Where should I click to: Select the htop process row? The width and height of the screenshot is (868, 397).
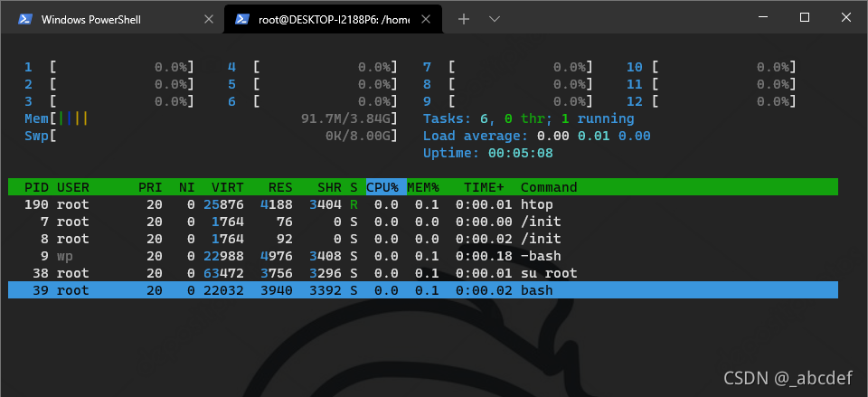423,204
